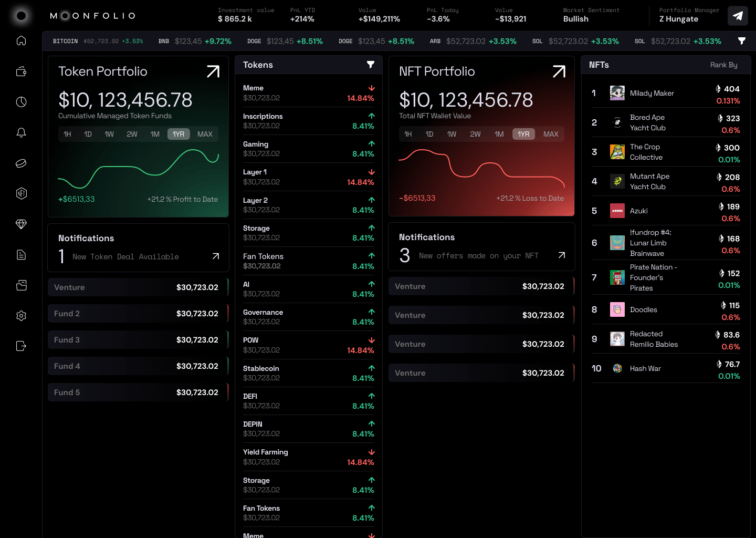Click the BITCOIN ticker entry
Image resolution: width=756 pixels, height=538 pixels.
tap(98, 41)
